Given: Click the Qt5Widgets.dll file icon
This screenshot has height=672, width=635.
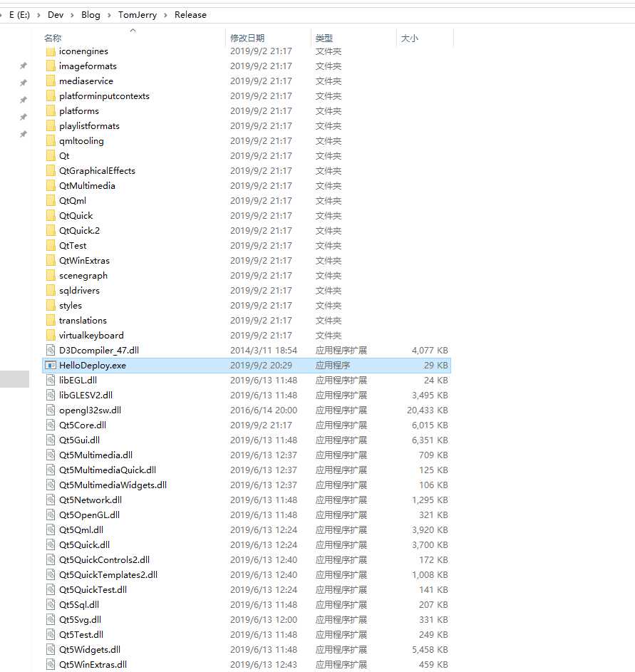Looking at the screenshot, I should [x=51, y=650].
